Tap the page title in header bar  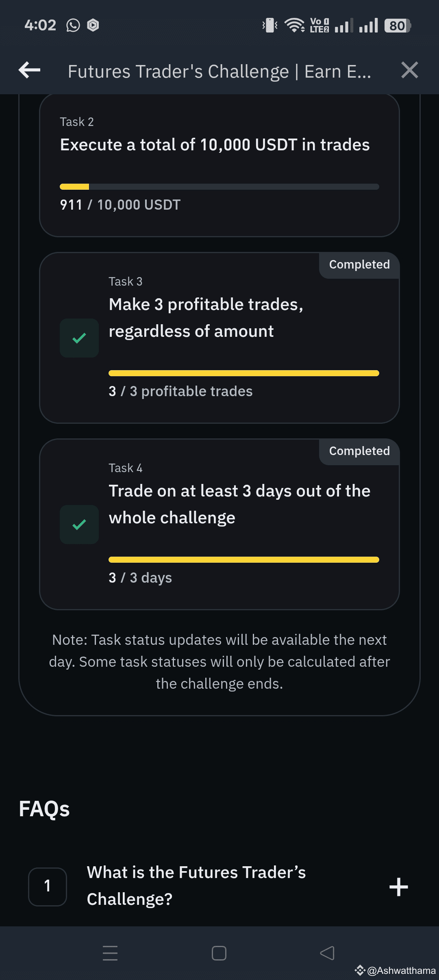(x=219, y=72)
